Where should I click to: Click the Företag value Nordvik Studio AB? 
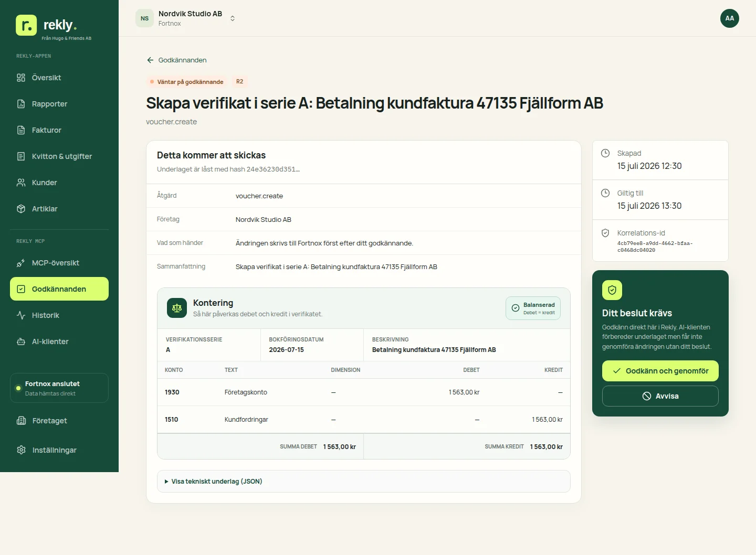point(264,220)
